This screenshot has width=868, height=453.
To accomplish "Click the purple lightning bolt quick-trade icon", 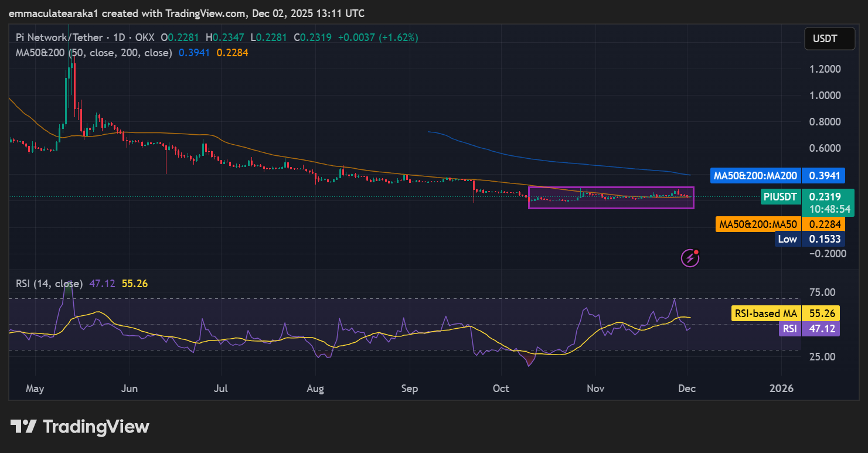I will point(689,258).
